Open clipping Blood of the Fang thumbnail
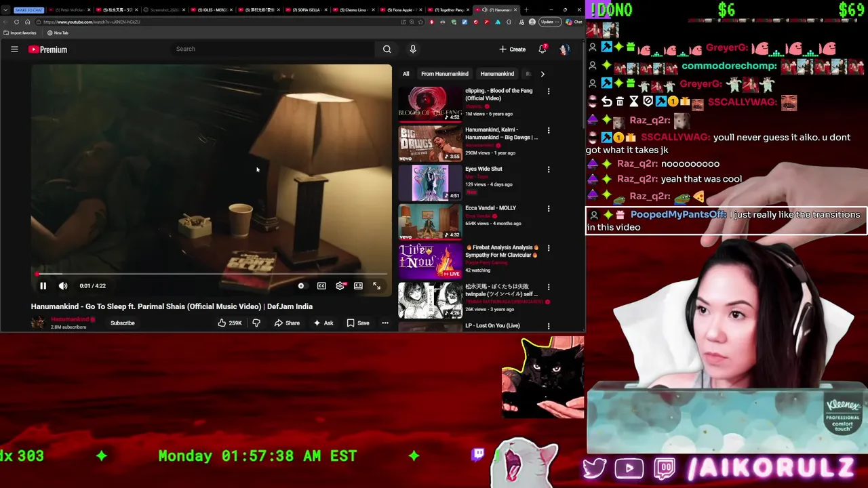The image size is (868, 488). pyautogui.click(x=430, y=104)
